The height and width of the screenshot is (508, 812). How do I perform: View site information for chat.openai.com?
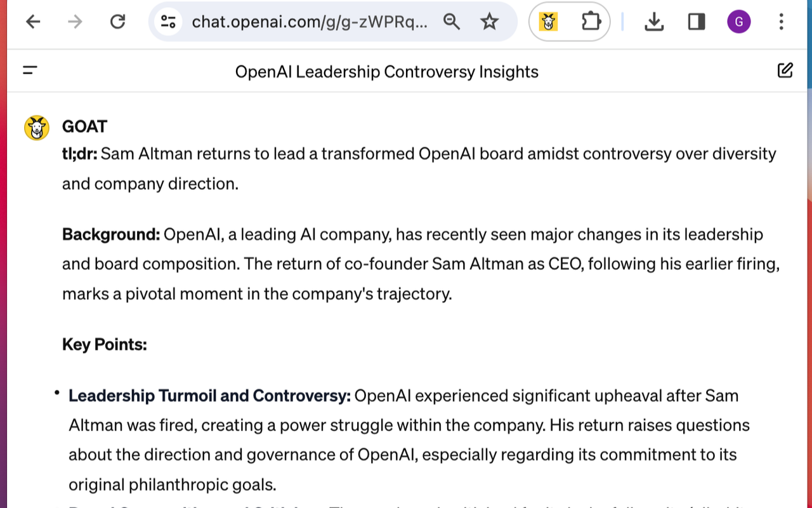point(168,22)
